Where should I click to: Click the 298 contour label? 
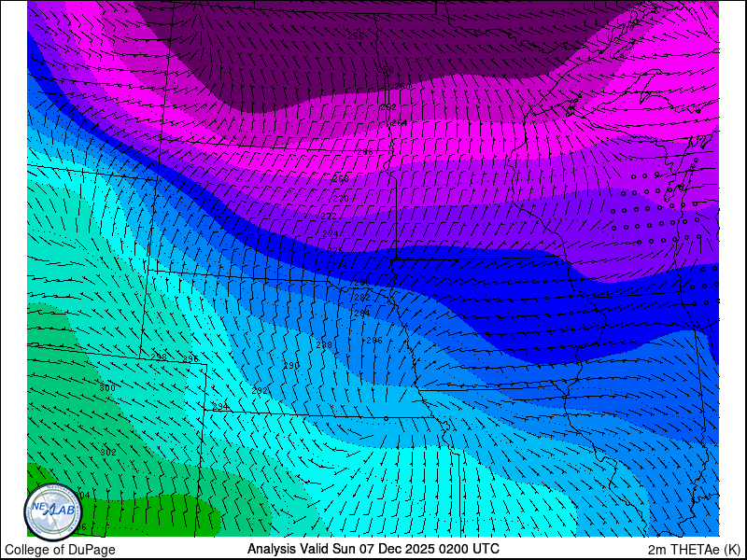[159, 357]
